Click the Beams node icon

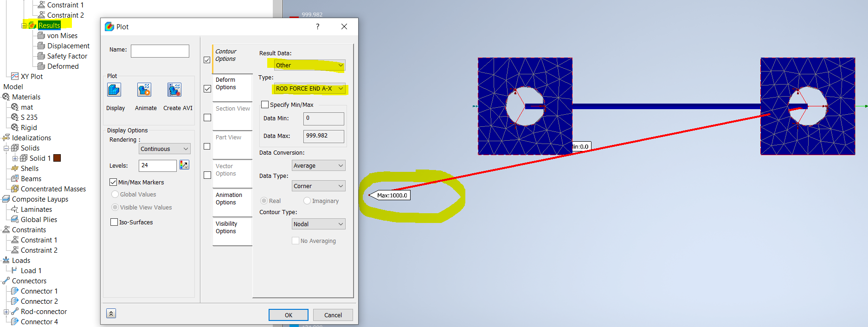coord(15,178)
